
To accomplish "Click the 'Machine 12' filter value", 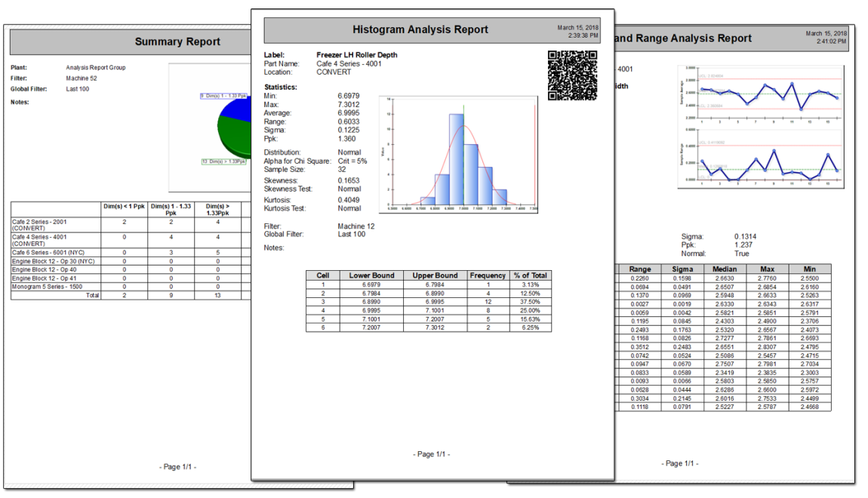I will point(356,226).
